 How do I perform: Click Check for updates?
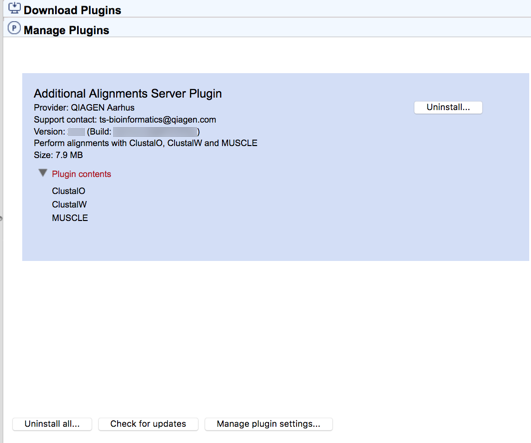(x=148, y=424)
